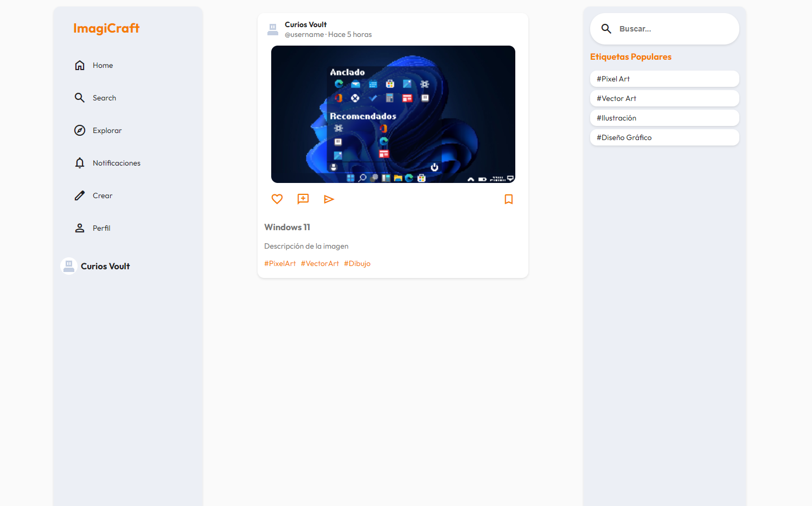Save the post with bookmark icon

click(509, 199)
